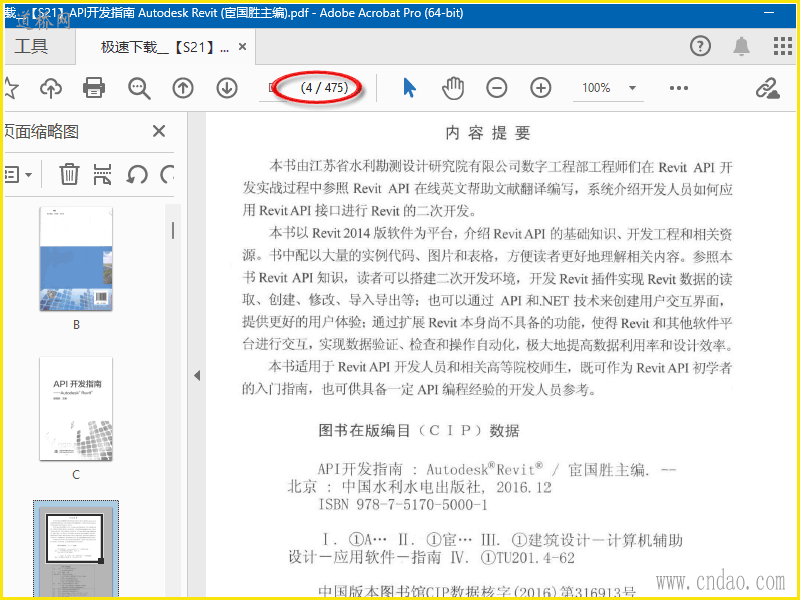
Task: Bookmark file with star icon
Action: 11,88
